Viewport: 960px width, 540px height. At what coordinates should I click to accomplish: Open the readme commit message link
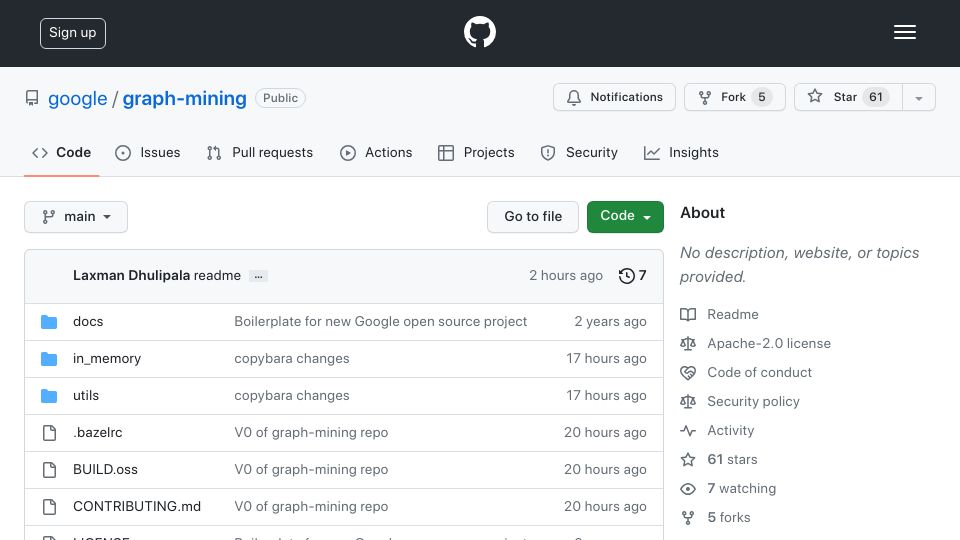217,276
